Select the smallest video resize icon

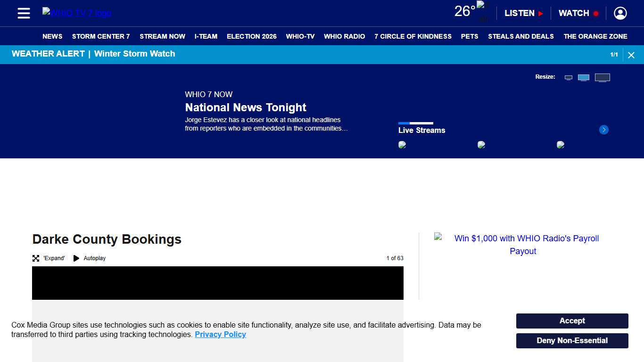pyautogui.click(x=569, y=78)
